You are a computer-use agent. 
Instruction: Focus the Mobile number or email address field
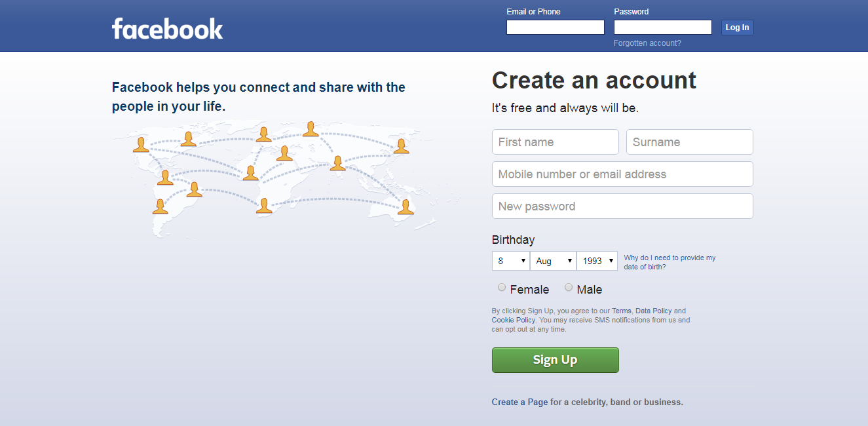(622, 174)
